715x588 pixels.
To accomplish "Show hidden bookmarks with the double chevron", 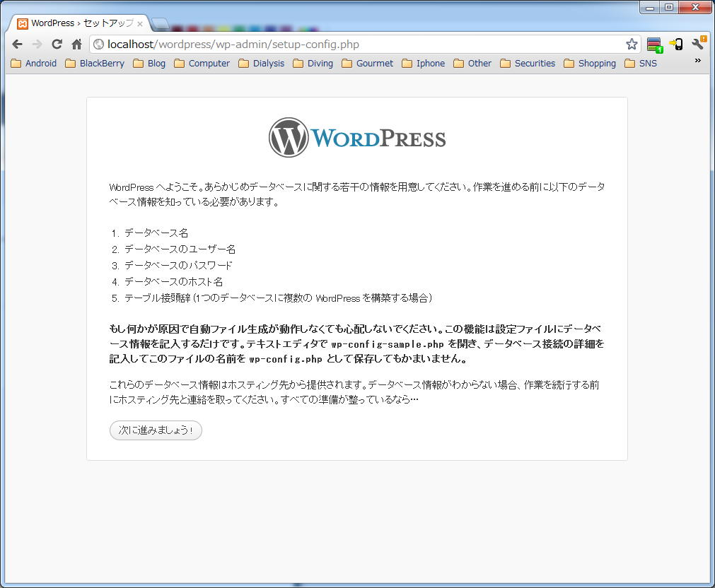I will click(x=697, y=61).
